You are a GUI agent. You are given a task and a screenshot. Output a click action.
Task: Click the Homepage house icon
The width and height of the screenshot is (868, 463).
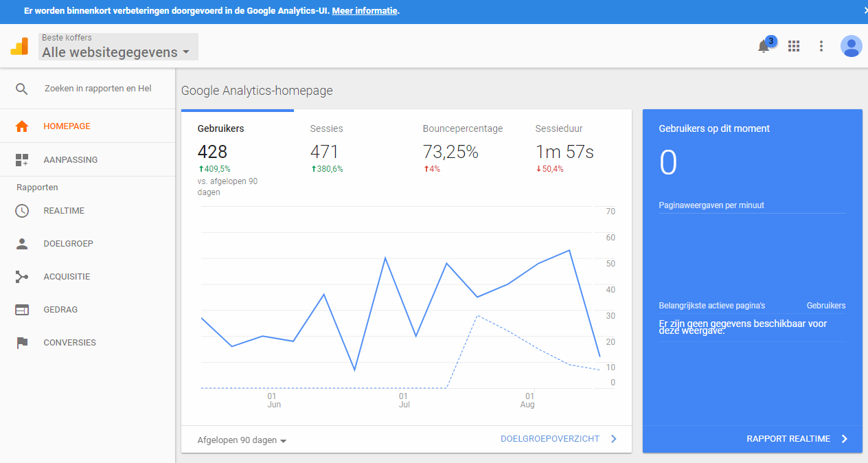tap(22, 126)
